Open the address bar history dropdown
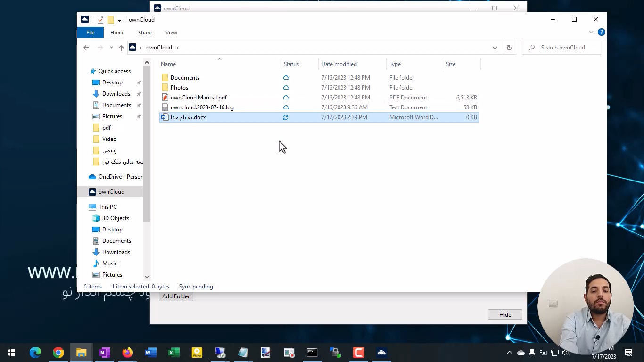The image size is (644, 362). click(x=495, y=48)
